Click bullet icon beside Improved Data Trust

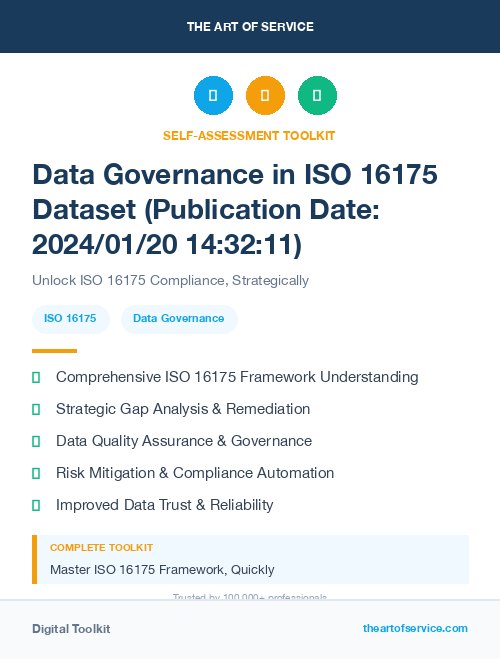36,505
